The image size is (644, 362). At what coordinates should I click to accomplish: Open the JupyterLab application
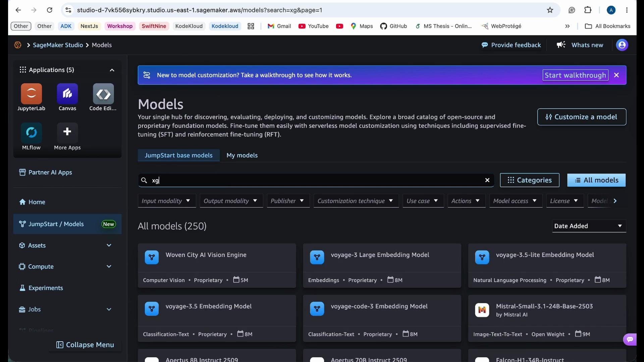(x=31, y=97)
